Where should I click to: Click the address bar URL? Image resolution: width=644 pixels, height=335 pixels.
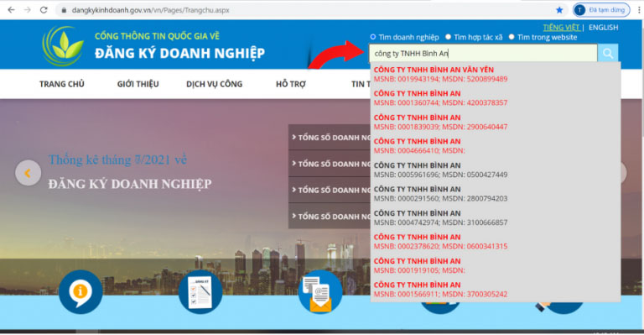tap(150, 10)
